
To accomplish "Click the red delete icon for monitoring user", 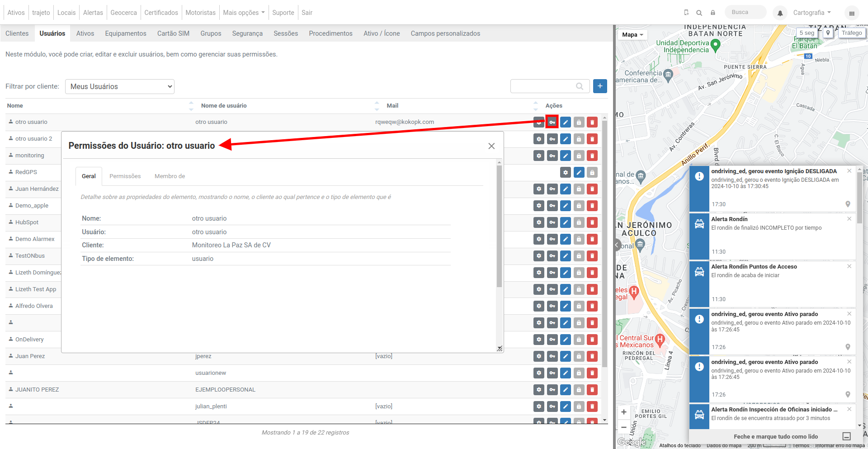I will (x=592, y=156).
